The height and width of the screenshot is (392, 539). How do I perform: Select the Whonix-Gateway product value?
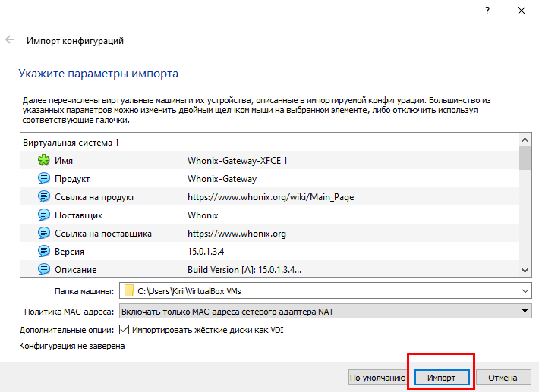[222, 179]
